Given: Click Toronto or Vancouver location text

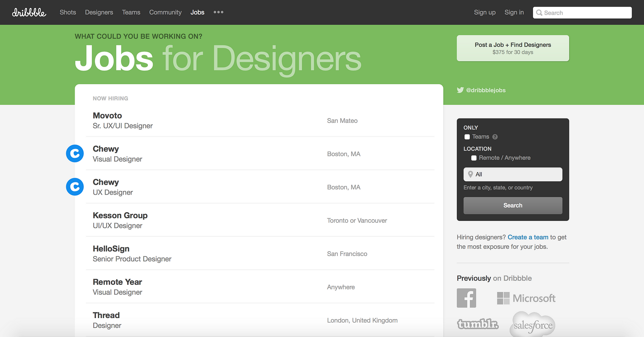Looking at the screenshot, I should coord(357,221).
